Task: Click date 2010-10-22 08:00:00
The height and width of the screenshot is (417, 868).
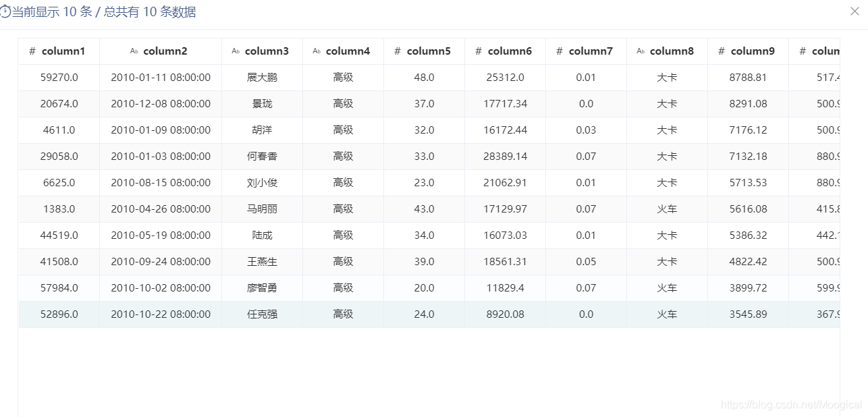Action: 161,314
